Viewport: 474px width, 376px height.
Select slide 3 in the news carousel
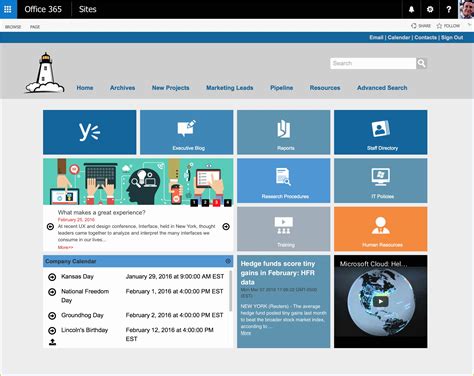tap(216, 202)
